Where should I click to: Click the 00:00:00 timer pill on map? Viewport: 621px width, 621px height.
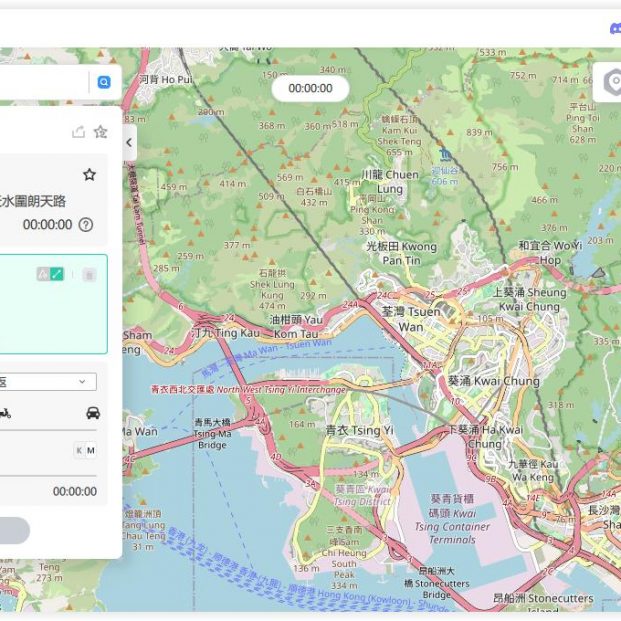pyautogui.click(x=310, y=88)
